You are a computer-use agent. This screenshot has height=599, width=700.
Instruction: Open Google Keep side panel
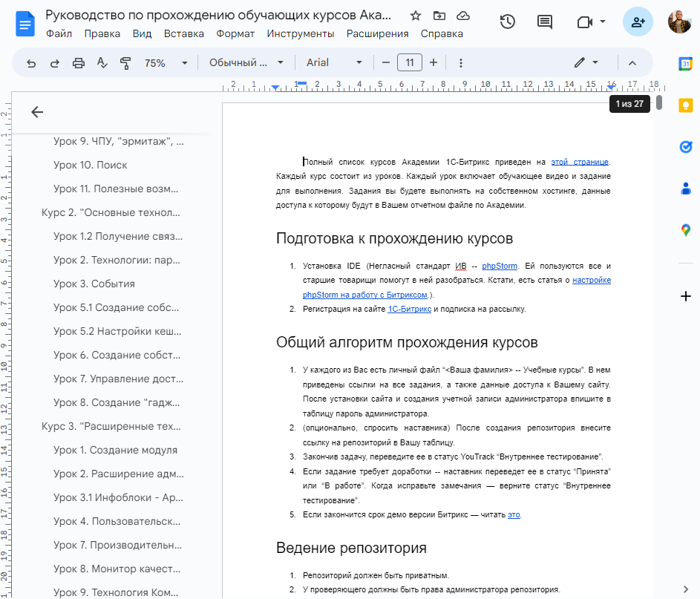pyautogui.click(x=686, y=106)
